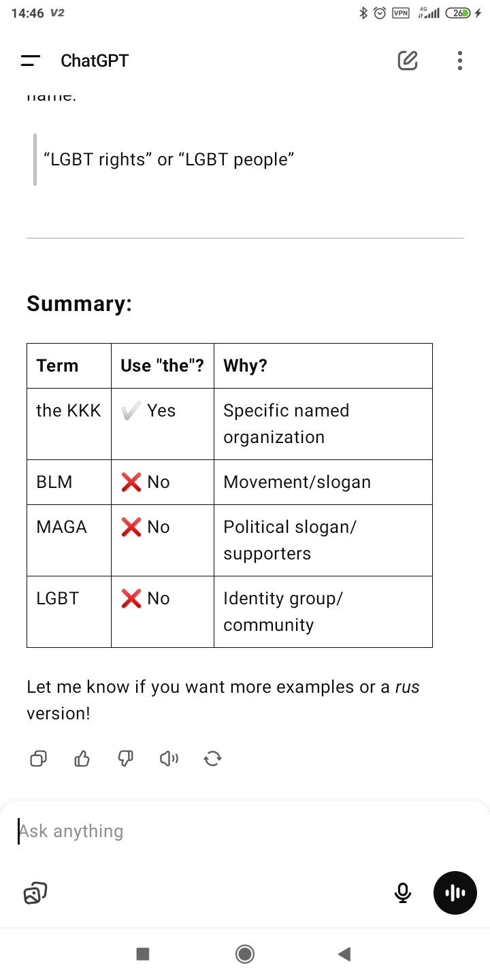Start dictation with the microphone icon
The height and width of the screenshot is (980, 490).
pyautogui.click(x=403, y=893)
